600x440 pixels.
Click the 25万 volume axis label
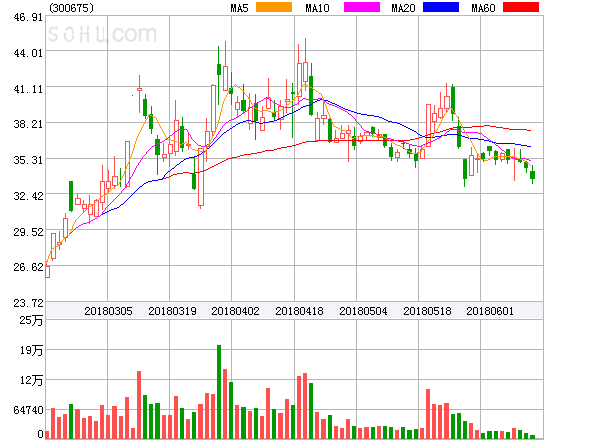coord(31,320)
